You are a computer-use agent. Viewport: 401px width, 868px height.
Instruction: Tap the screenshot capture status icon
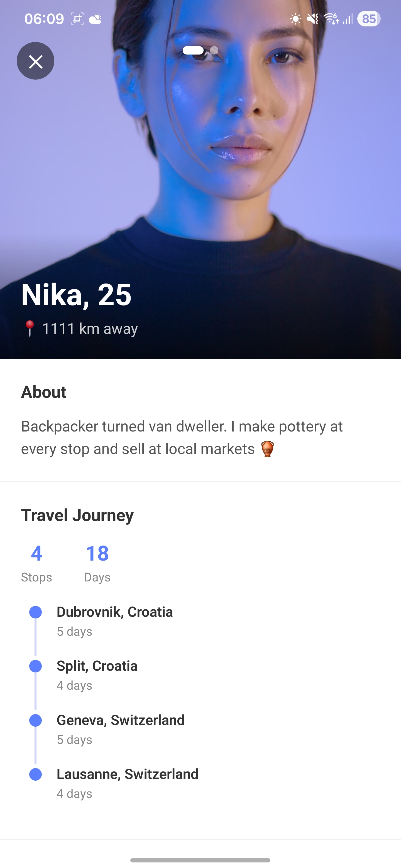(77, 19)
